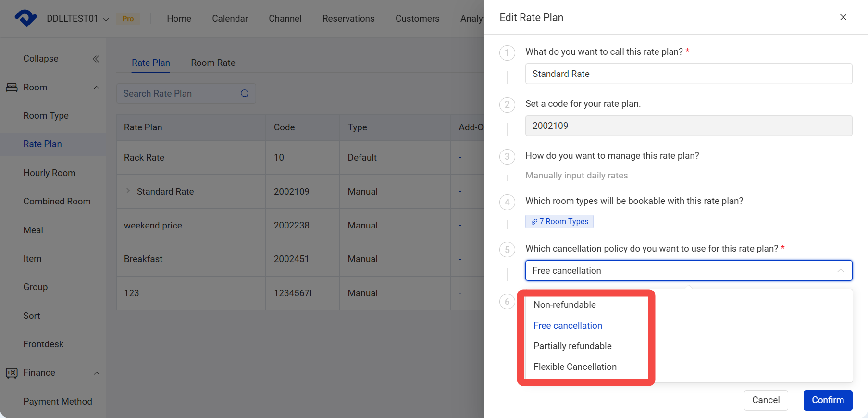Open the cancellation policy dropdown
868x418 pixels.
[x=689, y=270]
